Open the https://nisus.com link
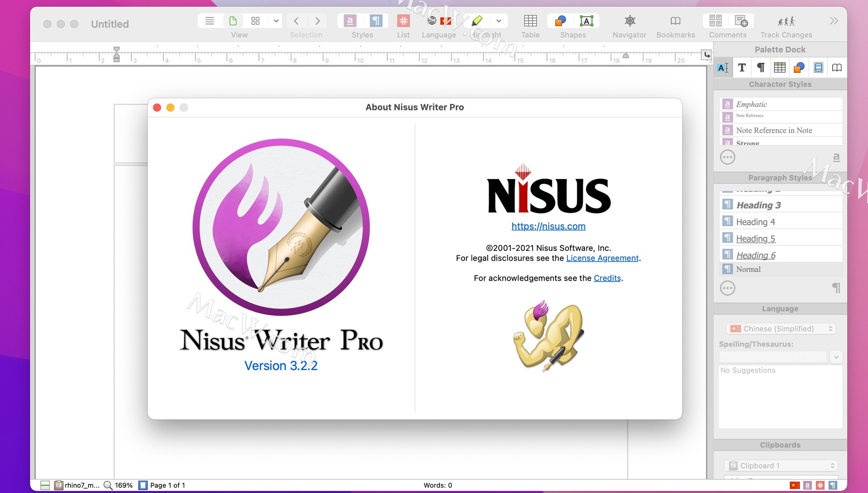 pyautogui.click(x=548, y=226)
